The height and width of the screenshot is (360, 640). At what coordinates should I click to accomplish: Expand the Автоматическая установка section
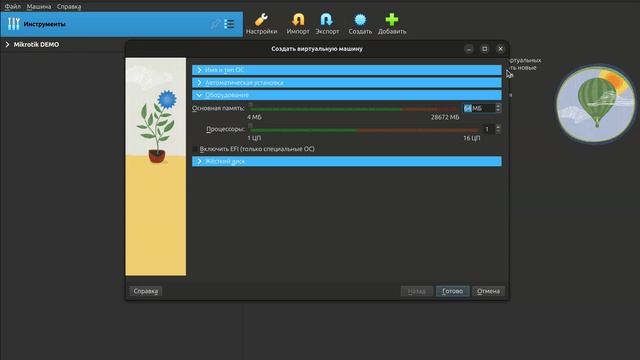tap(347, 82)
